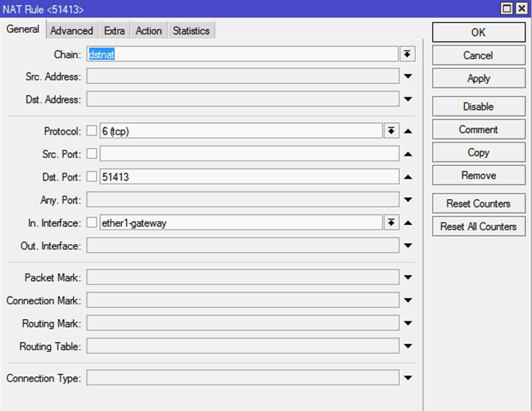This screenshot has height=411, width=532.
Task: Open the Protocol dropdown list
Action: click(391, 131)
